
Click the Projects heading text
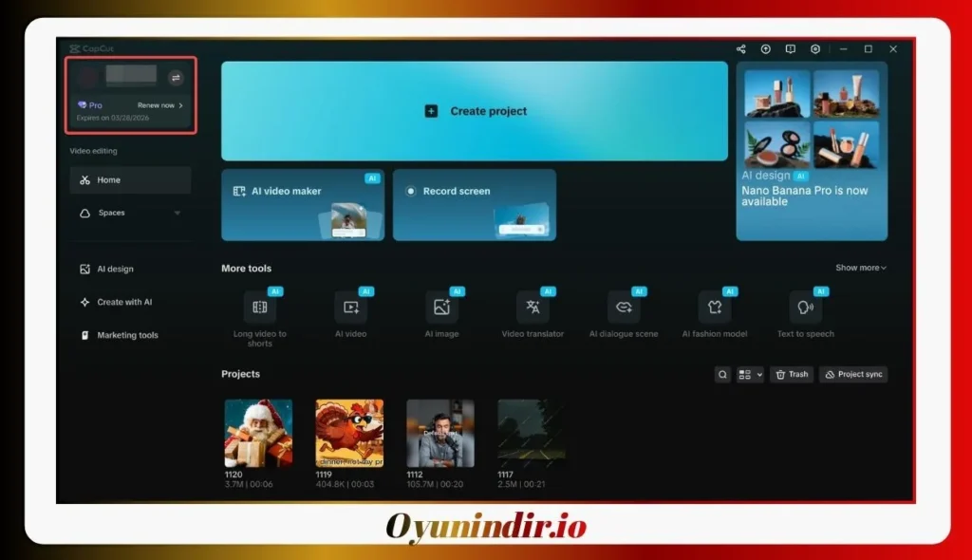point(240,374)
